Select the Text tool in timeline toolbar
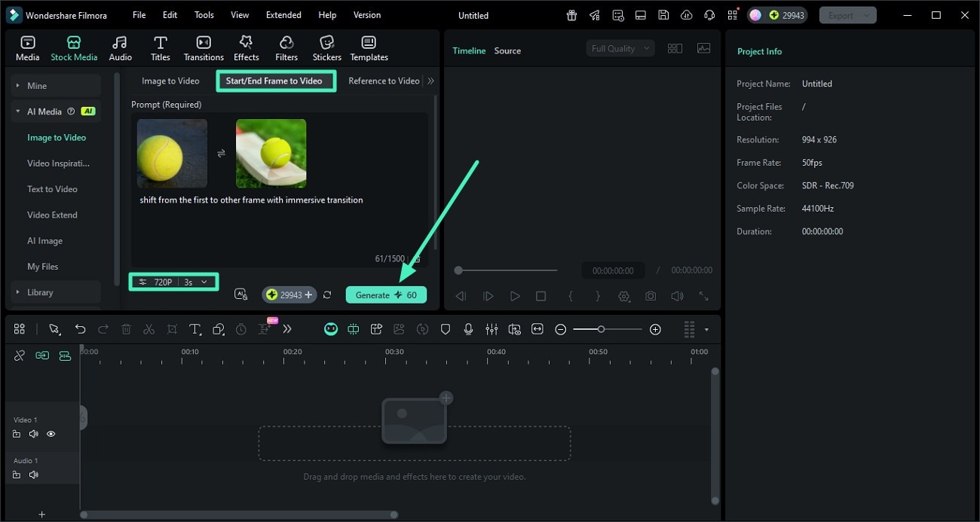This screenshot has width=980, height=522. 194,329
